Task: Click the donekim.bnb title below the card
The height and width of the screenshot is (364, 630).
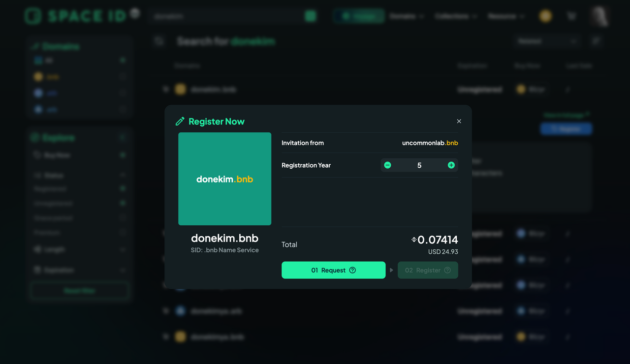Action: [x=224, y=238]
